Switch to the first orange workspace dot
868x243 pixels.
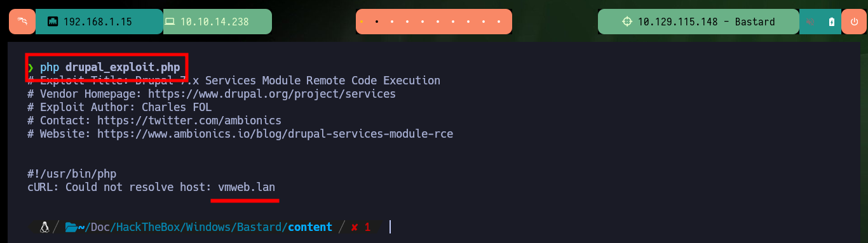coord(362,22)
